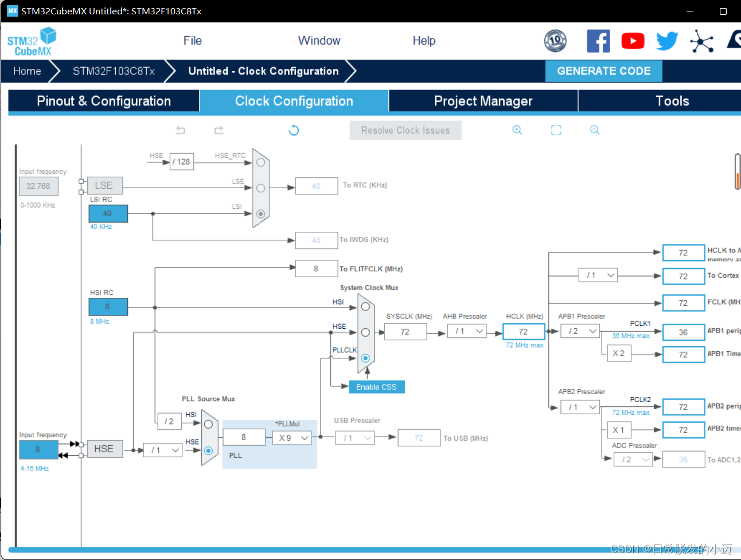Click the SYSCLK (MHz) value box
This screenshot has height=560, width=741.
[405, 332]
